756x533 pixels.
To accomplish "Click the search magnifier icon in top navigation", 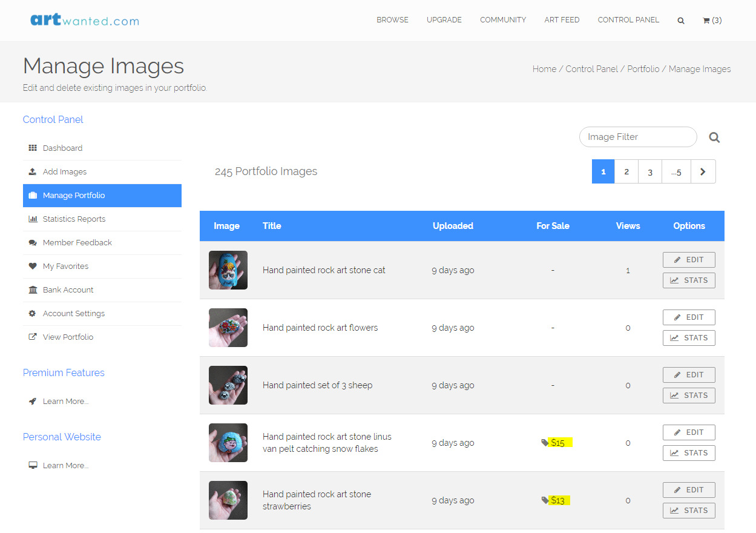I will coord(681,21).
